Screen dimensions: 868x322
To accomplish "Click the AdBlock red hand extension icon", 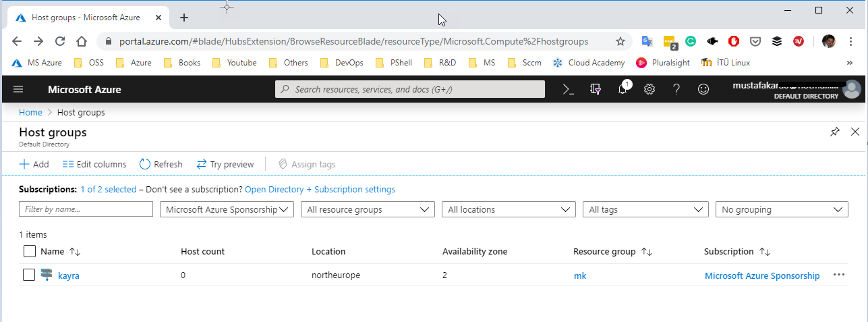I will point(734,41).
